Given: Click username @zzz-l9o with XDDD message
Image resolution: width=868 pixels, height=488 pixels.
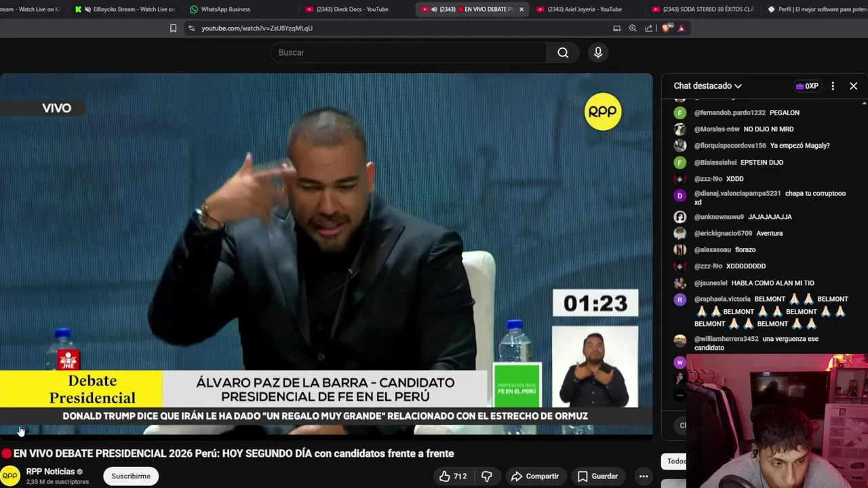Looking at the screenshot, I should tap(708, 179).
